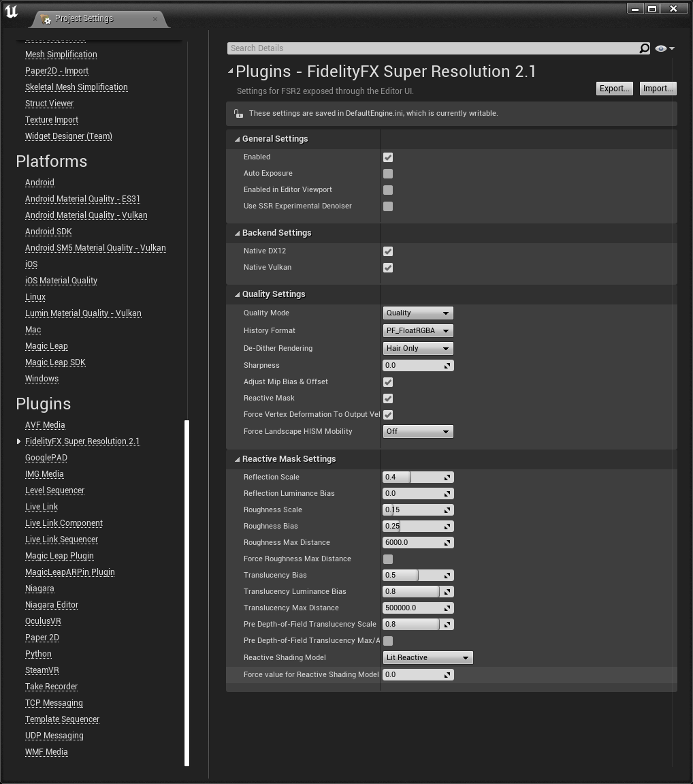Open the Reactive Shading Model dropdown
The image size is (693, 784).
click(x=428, y=657)
